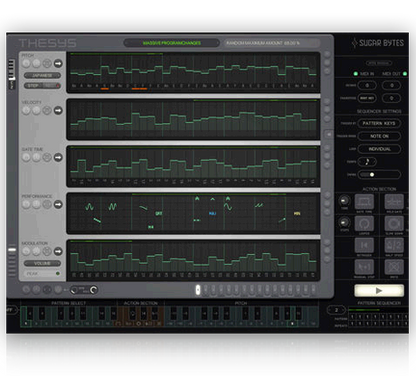Open the Massive ProgramChanges preset selector
The width and height of the screenshot is (416, 376).
(172, 43)
